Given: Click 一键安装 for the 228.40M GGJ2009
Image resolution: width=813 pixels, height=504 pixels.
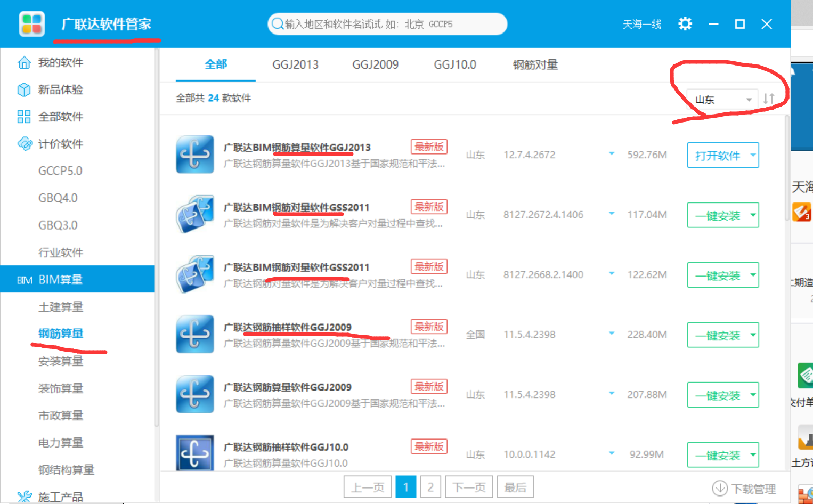Looking at the screenshot, I should 718,335.
